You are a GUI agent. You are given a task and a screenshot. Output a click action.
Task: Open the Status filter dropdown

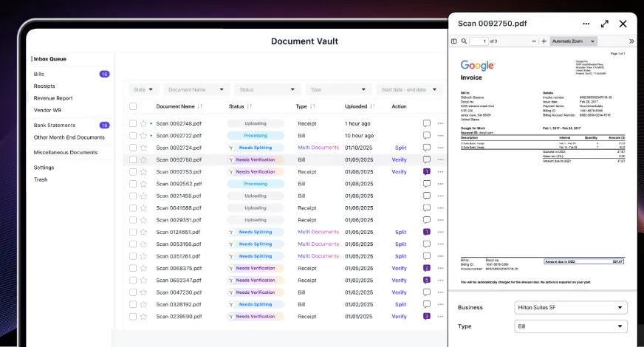pos(267,89)
